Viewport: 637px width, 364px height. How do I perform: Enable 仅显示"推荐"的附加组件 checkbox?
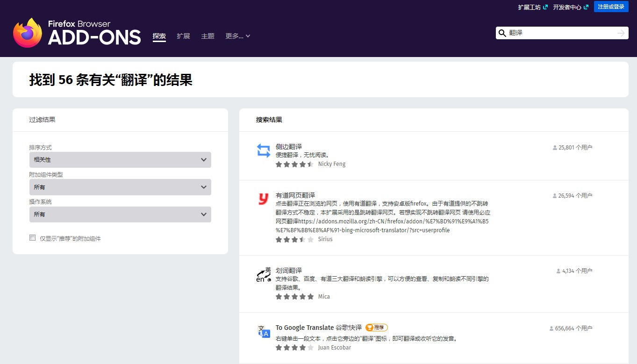click(x=32, y=237)
